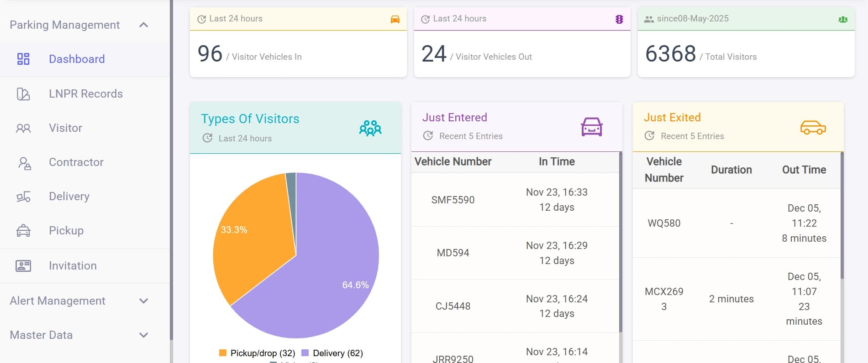Click the Dashboard grid icon in sidebar

point(23,59)
